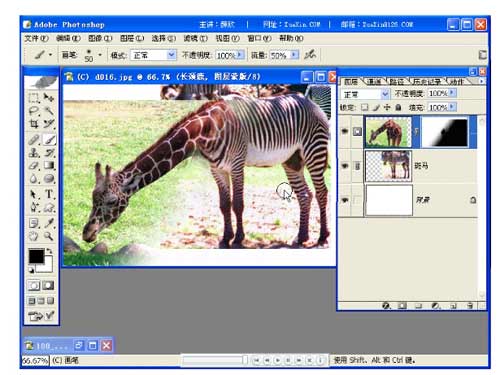
Task: Click the Add Layer Style icon in Layers panel
Action: click(x=386, y=305)
